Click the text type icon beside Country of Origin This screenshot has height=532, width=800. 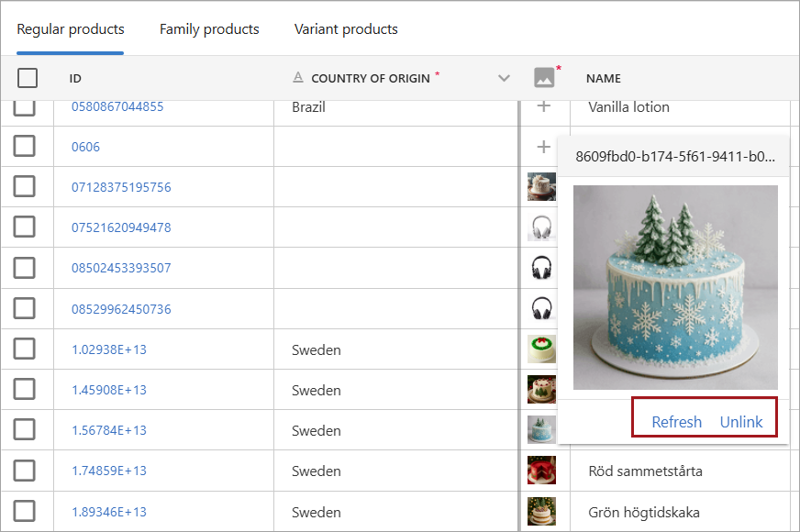(x=297, y=79)
